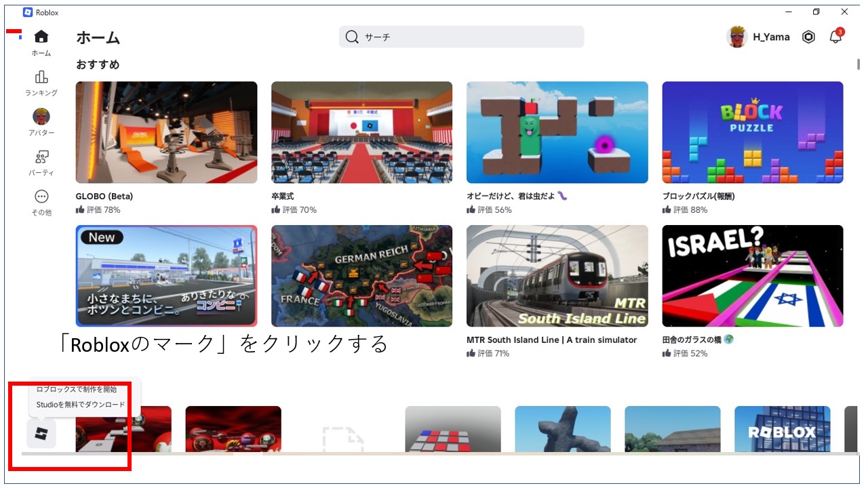The image size is (868, 488).
Task: Click the Studioを無料でダウンロード tooltip text
Action: pyautogui.click(x=81, y=405)
